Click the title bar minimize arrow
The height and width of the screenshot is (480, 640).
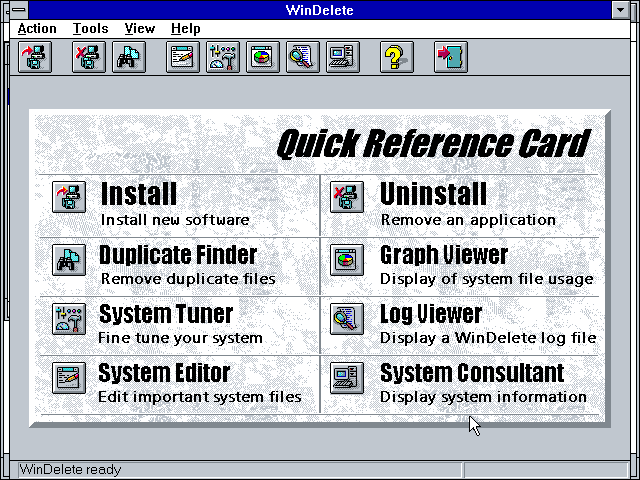(x=620, y=9)
